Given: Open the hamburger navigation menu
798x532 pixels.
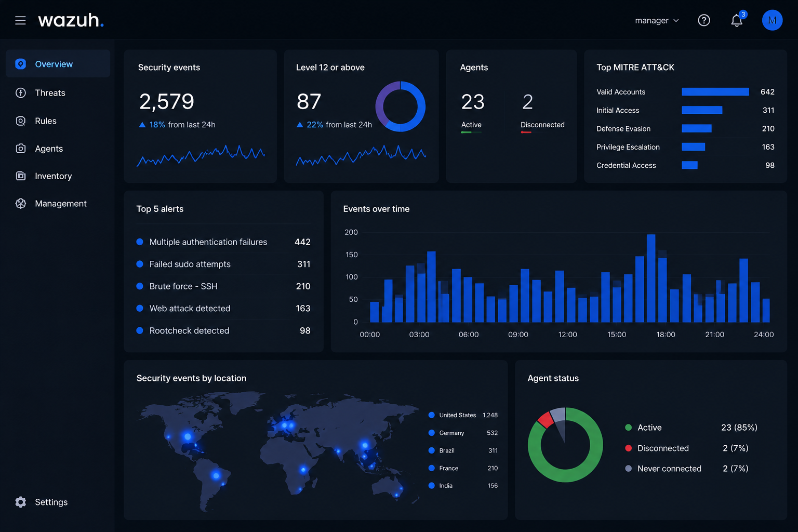Looking at the screenshot, I should point(20,20).
